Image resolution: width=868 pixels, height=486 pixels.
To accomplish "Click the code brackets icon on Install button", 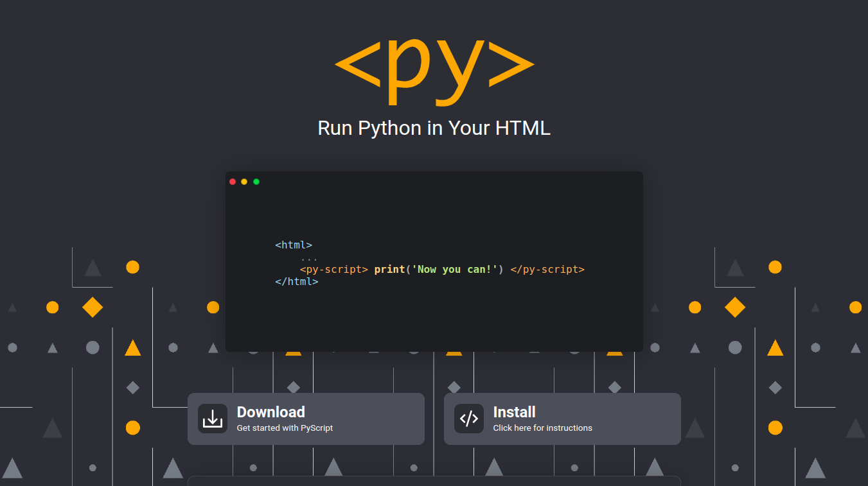I will click(x=468, y=418).
